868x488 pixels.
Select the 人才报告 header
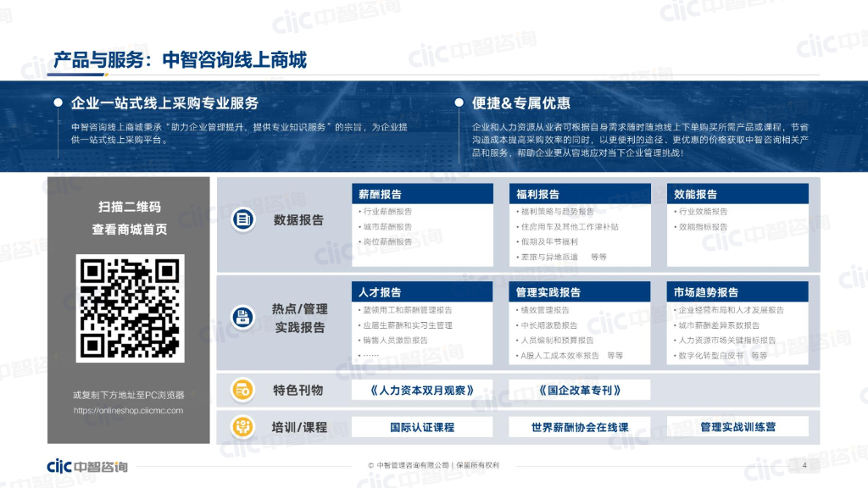422,292
